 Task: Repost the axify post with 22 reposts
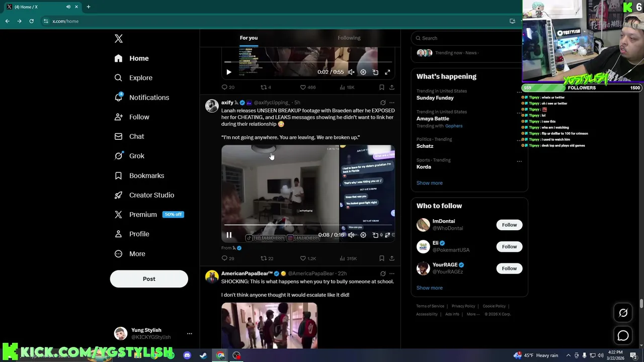click(x=267, y=258)
